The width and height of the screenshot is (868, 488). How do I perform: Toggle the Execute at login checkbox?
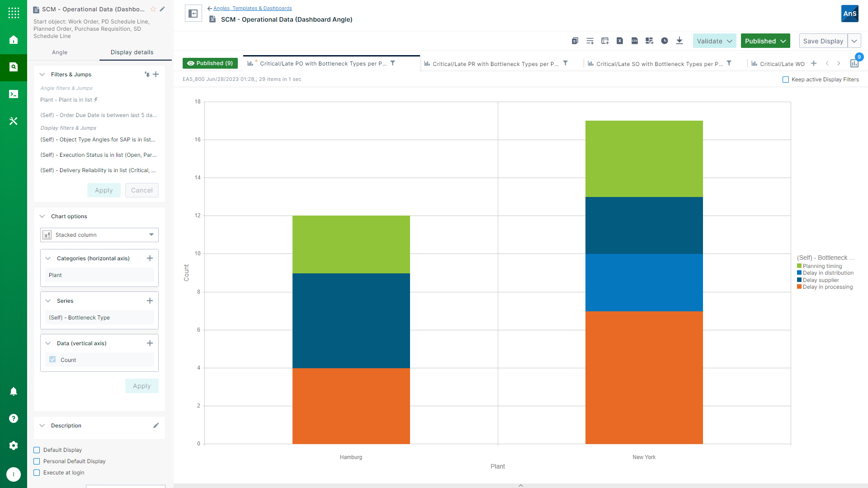37,473
